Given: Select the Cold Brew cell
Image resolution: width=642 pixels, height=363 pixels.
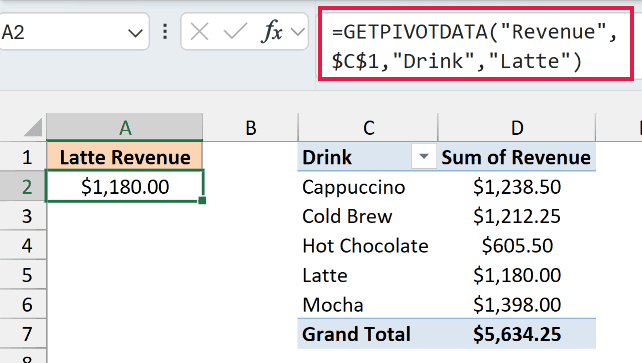Looking at the screenshot, I should coord(368,216).
